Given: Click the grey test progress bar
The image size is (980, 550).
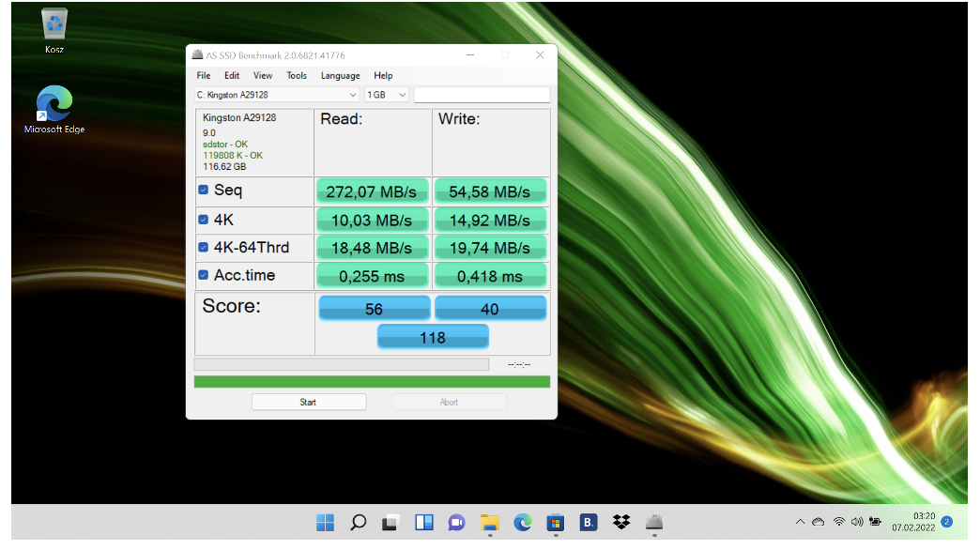Looking at the screenshot, I should pos(342,364).
